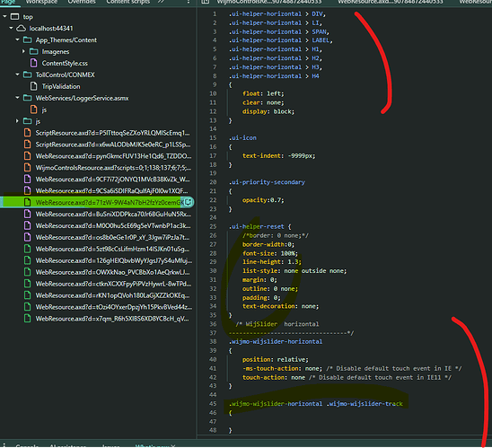Expand the Imagenes folder
The image size is (492, 448).
(x=23, y=51)
